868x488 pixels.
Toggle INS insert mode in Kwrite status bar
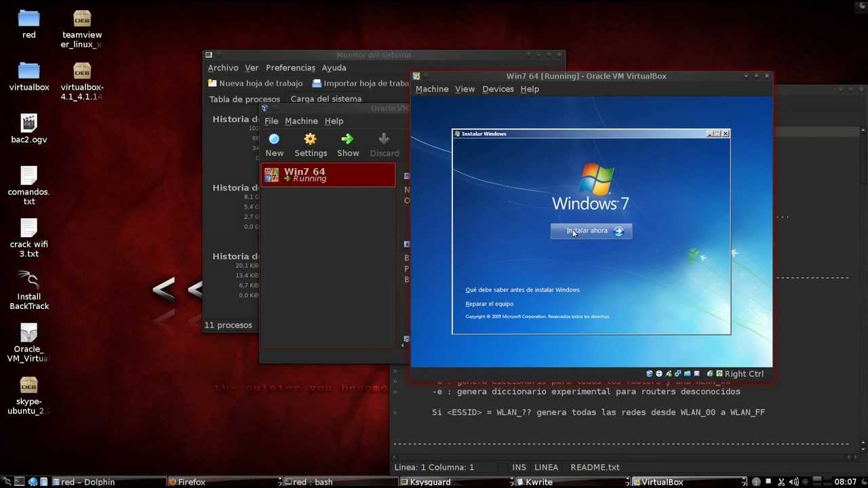tap(519, 467)
